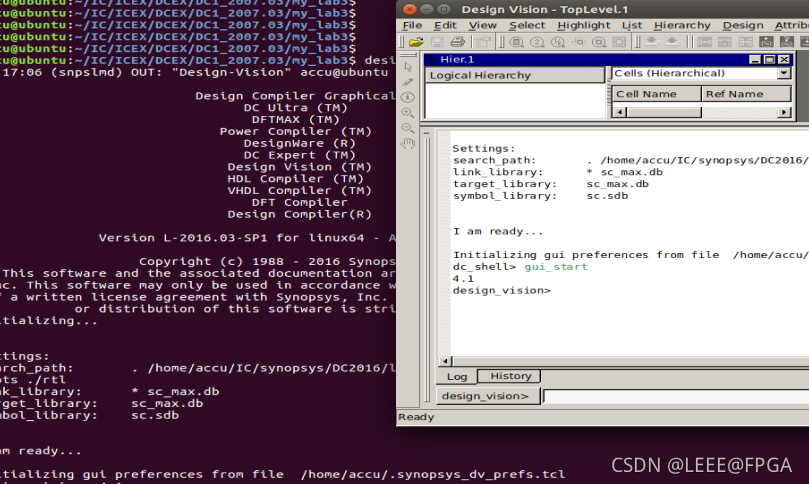
Task: Click the cell list horizontal scrollbar thumb
Action: pyautogui.click(x=664, y=112)
